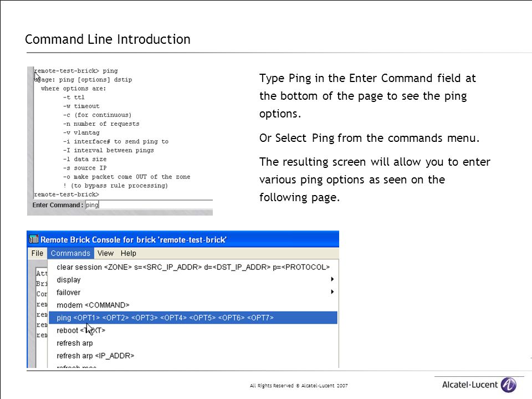This screenshot has width=532, height=399.
Task: Click '-I interval between pings' line
Action: click(x=108, y=150)
